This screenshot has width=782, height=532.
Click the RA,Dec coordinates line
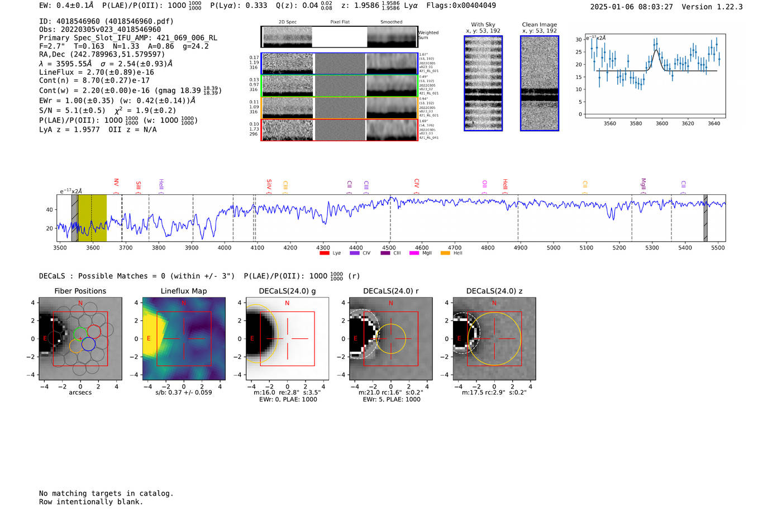pyautogui.click(x=102, y=55)
